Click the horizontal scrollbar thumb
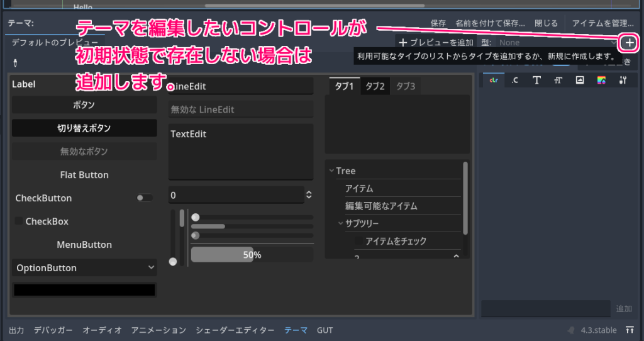 pyautogui.click(x=208, y=226)
